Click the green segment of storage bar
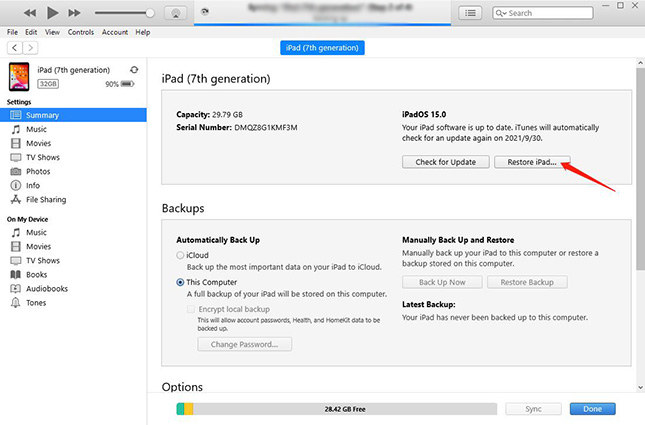645x425 pixels. pos(180,409)
